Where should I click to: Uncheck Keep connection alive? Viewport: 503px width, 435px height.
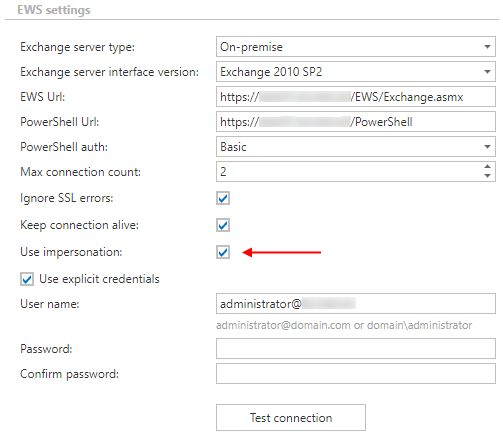coord(223,225)
